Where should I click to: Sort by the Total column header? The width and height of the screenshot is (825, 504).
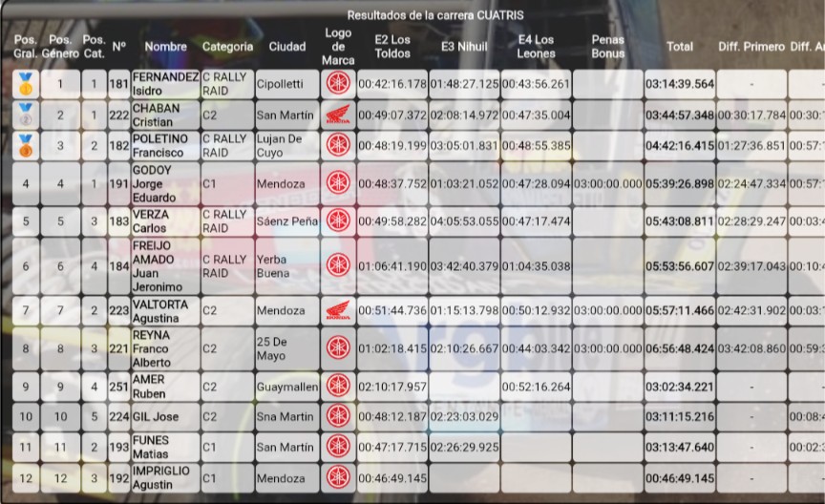click(680, 47)
